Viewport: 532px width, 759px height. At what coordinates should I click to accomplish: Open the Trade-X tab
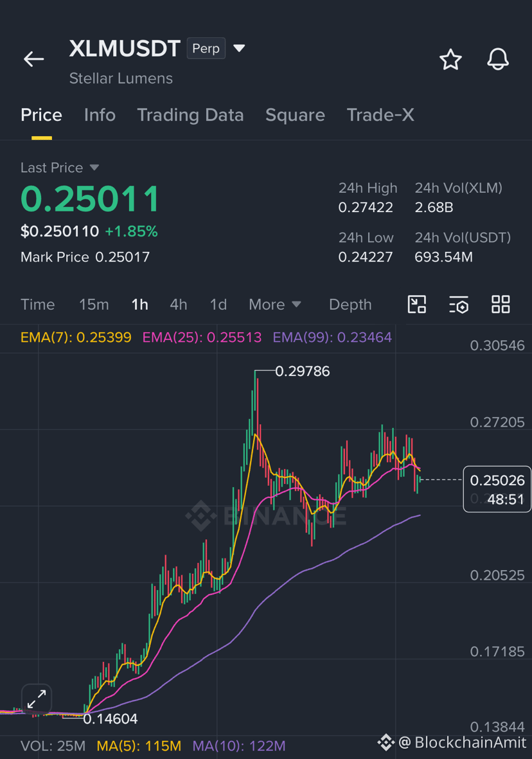(x=380, y=115)
